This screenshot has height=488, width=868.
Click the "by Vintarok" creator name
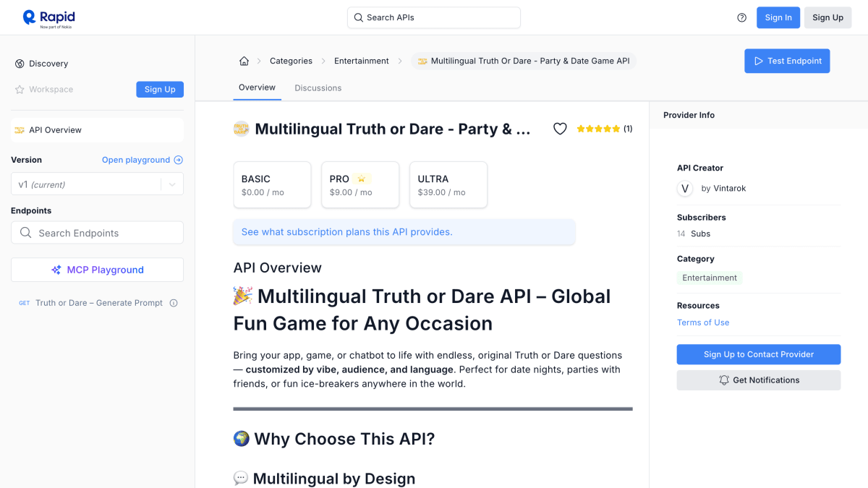click(x=723, y=189)
